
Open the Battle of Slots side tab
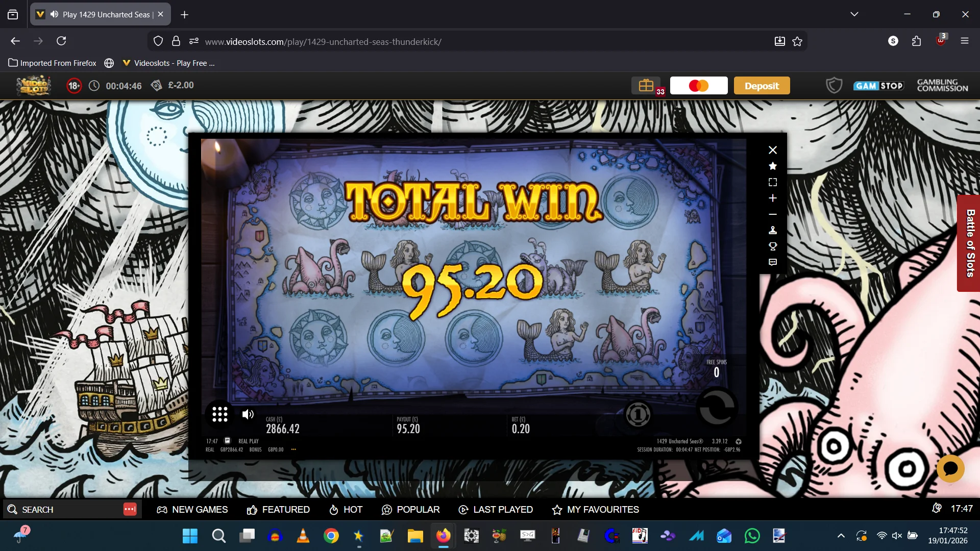point(969,243)
